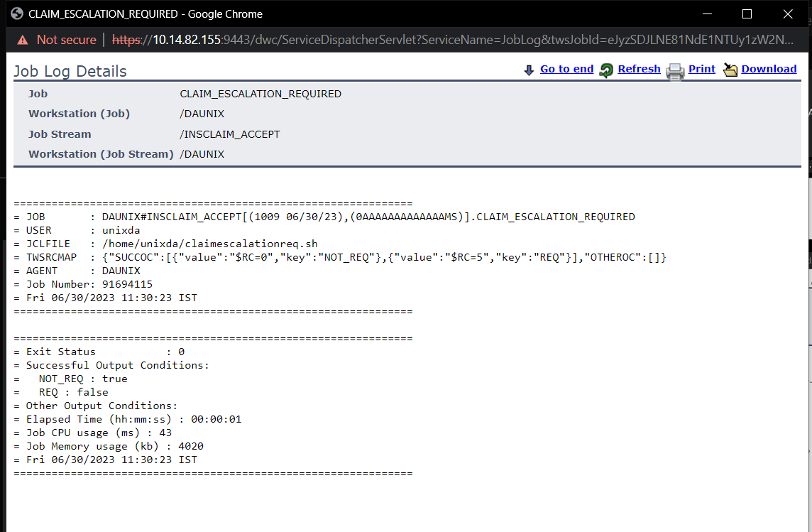The width and height of the screenshot is (812, 532).
Task: Click the Download folder icon
Action: pos(730,70)
